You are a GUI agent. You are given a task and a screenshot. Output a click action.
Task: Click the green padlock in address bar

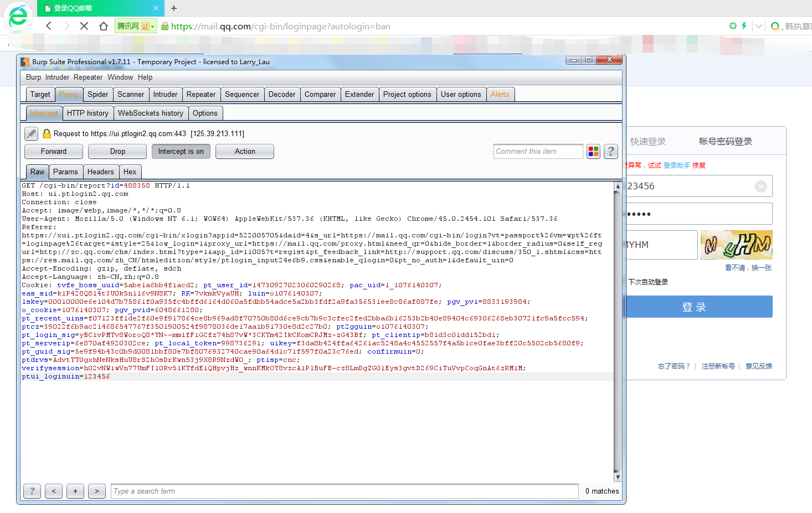165,26
